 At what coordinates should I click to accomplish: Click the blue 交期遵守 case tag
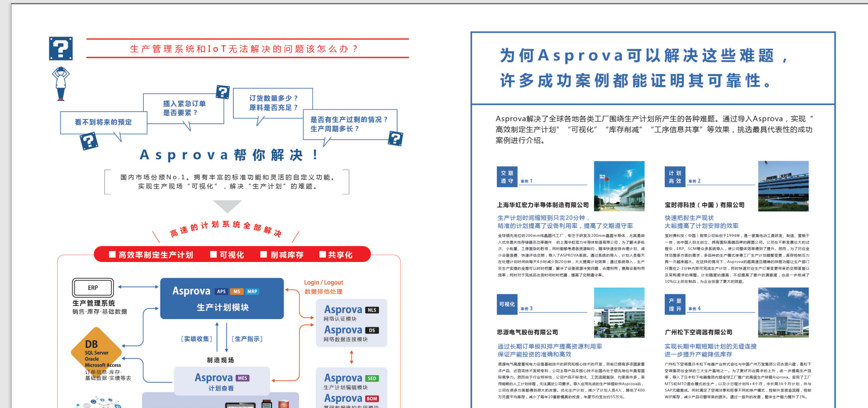click(x=507, y=177)
